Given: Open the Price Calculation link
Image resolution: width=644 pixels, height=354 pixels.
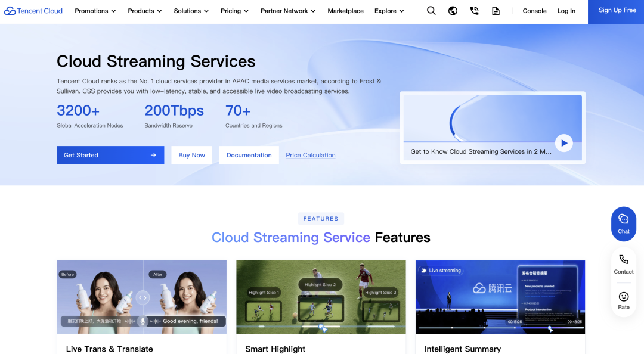Looking at the screenshot, I should (x=311, y=155).
